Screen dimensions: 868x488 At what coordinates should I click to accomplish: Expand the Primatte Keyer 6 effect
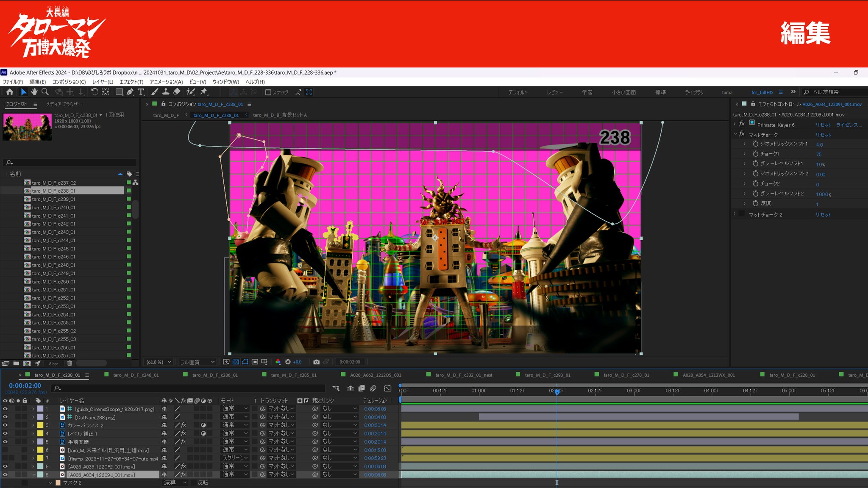(735, 124)
